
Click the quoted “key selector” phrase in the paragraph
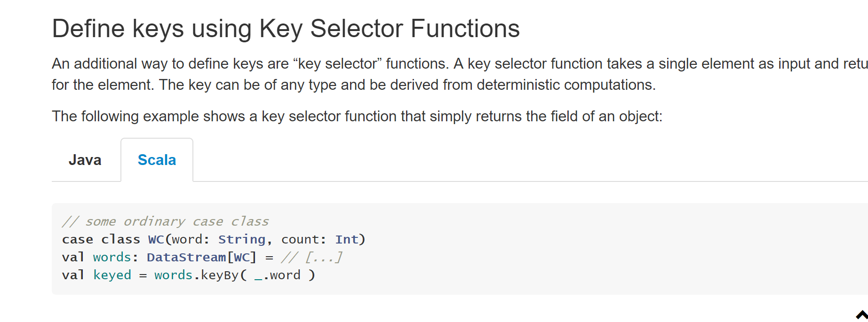(x=337, y=63)
